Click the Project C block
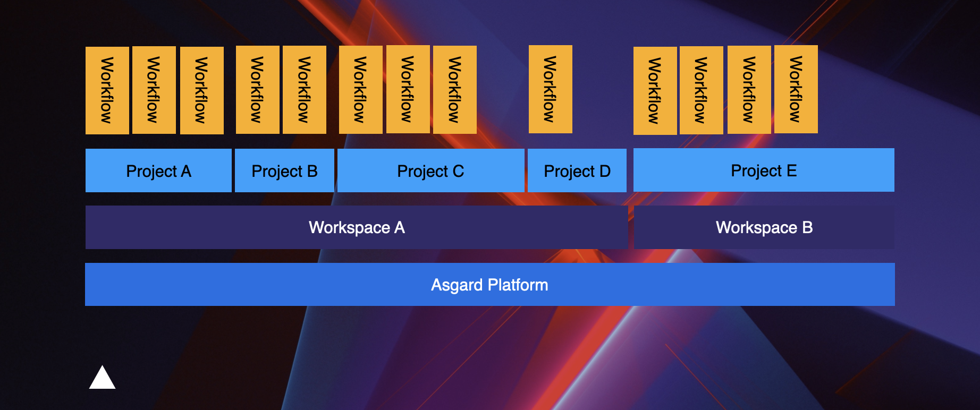 click(x=430, y=170)
